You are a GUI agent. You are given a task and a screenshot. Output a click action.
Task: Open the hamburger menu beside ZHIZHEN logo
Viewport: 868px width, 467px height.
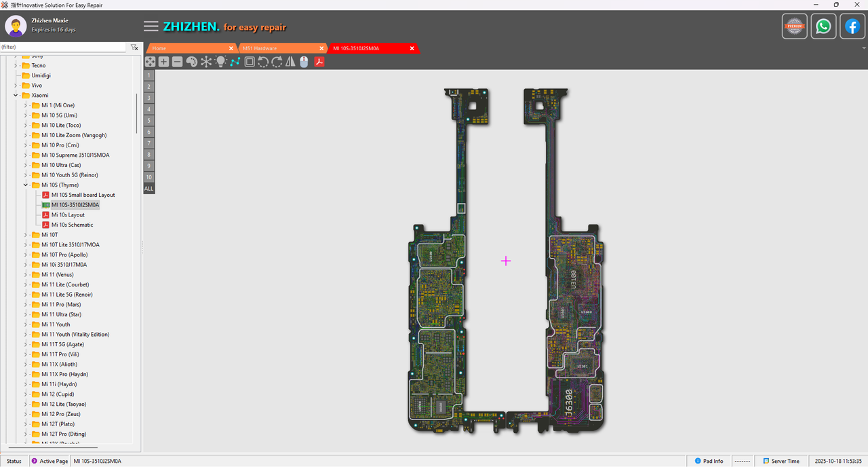[x=151, y=26]
